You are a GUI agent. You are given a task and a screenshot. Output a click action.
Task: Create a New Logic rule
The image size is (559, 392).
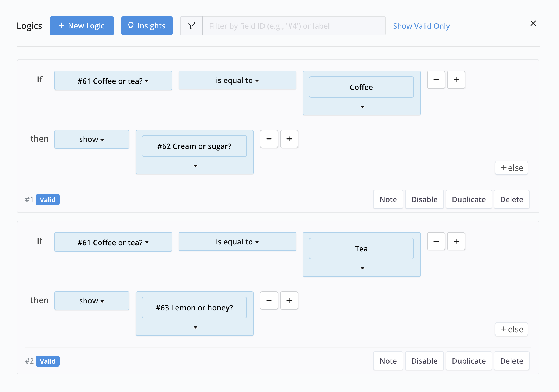[x=82, y=26]
